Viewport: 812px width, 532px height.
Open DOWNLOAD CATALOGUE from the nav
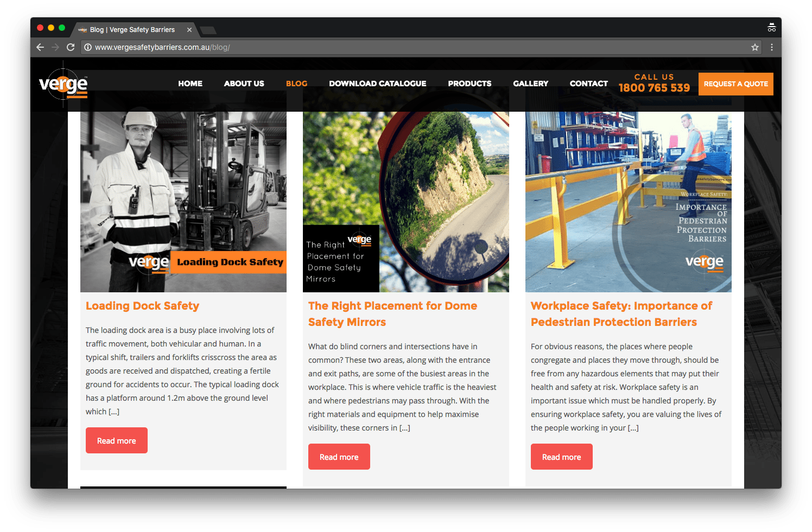(378, 84)
